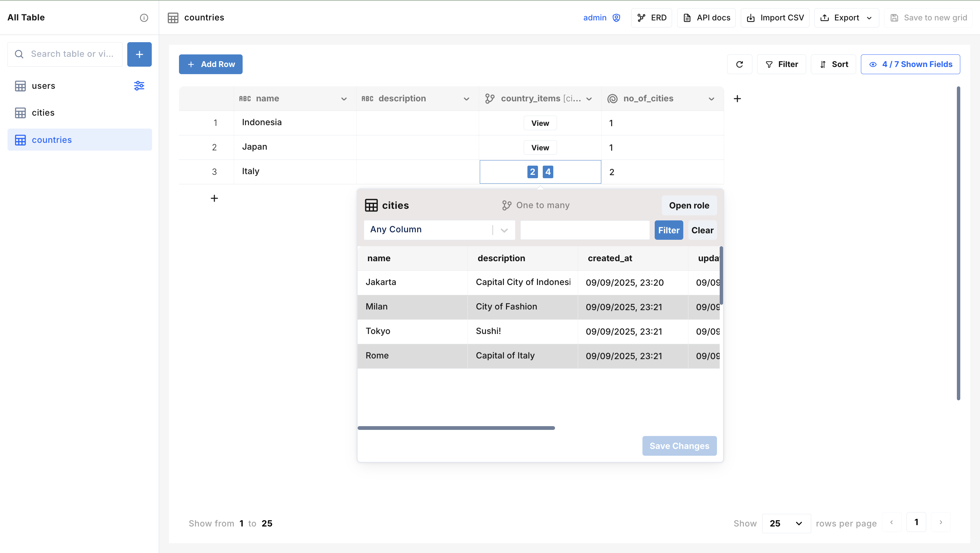Toggle selection of the Rome city row
980x553 pixels.
[x=412, y=356]
